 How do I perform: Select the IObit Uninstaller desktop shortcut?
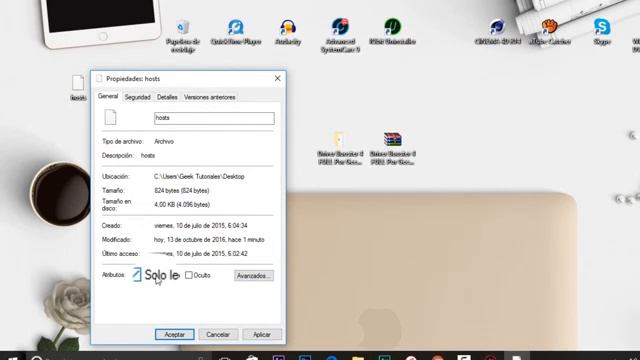(x=392, y=31)
